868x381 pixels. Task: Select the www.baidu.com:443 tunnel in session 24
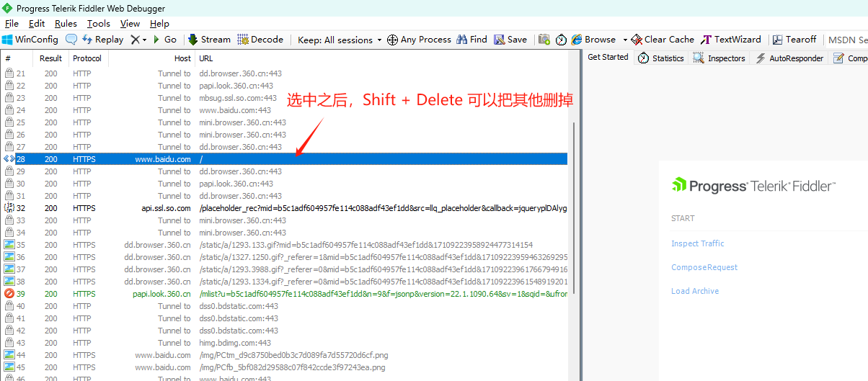[x=235, y=110]
